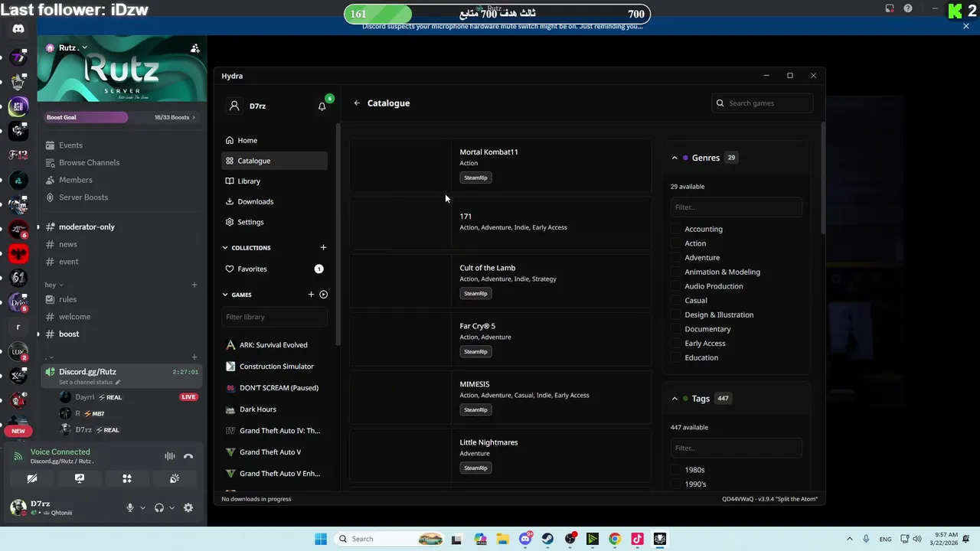Check the Casual genre filter
The image size is (980, 551).
tap(675, 301)
